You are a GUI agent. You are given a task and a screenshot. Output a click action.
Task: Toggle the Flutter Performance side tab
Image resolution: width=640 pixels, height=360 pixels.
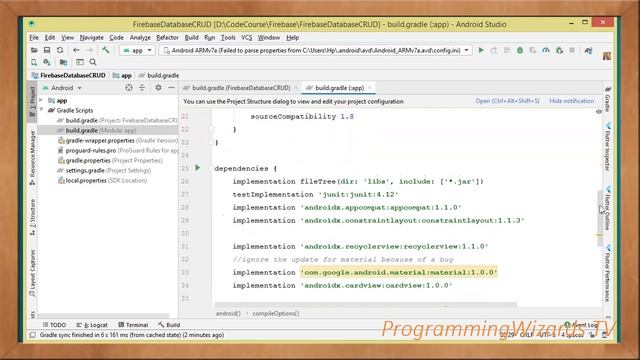coord(608,273)
